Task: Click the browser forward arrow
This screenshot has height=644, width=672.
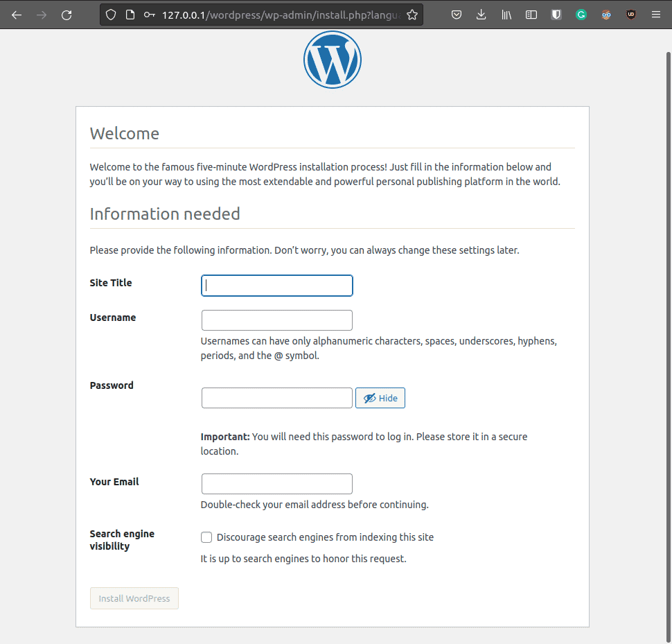Action: 42,15
